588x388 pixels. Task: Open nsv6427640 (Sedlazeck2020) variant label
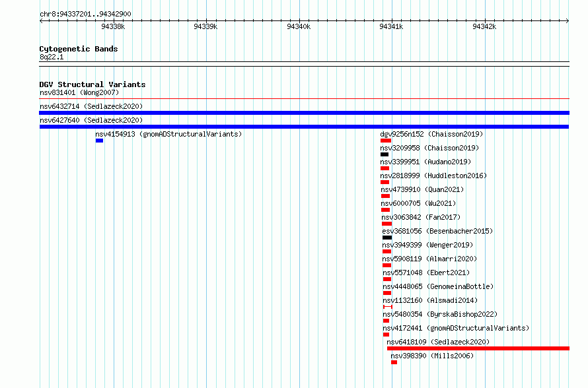coord(91,120)
